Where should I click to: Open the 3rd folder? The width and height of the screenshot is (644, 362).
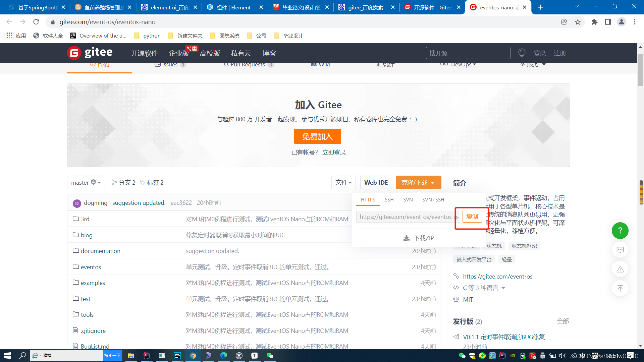click(x=85, y=219)
